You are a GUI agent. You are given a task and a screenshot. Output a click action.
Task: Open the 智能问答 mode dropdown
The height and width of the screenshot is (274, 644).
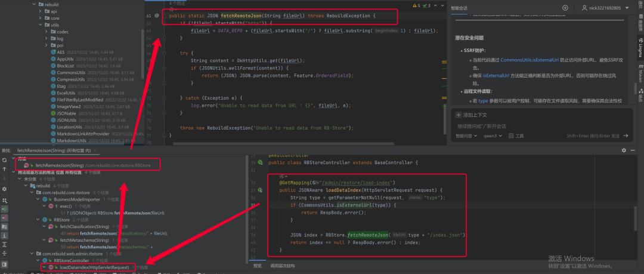pos(466,136)
